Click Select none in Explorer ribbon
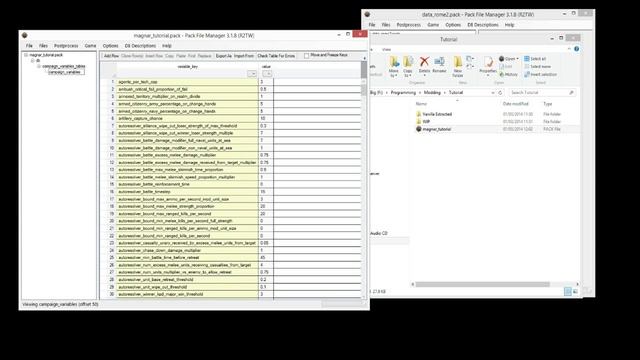 (x=537, y=67)
